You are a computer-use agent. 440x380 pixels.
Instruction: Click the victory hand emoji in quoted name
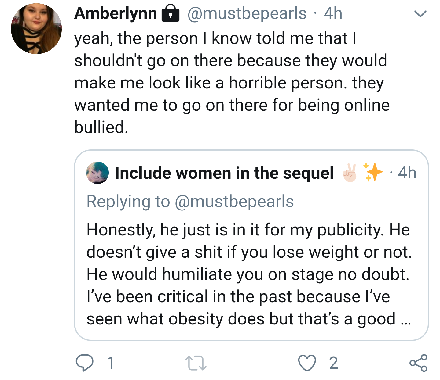tap(349, 173)
